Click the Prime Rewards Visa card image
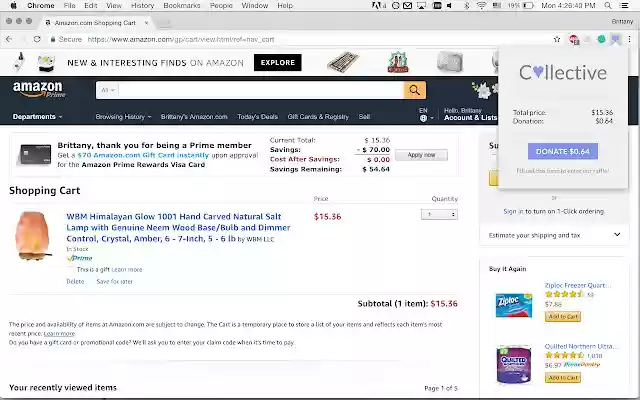The width and height of the screenshot is (640, 400). pyautogui.click(x=36, y=154)
